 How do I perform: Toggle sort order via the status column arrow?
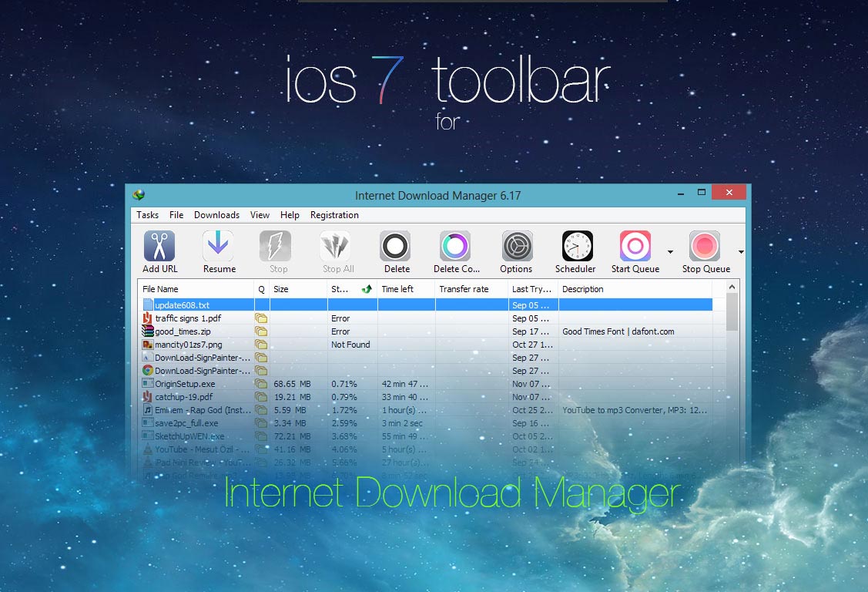[x=365, y=288]
